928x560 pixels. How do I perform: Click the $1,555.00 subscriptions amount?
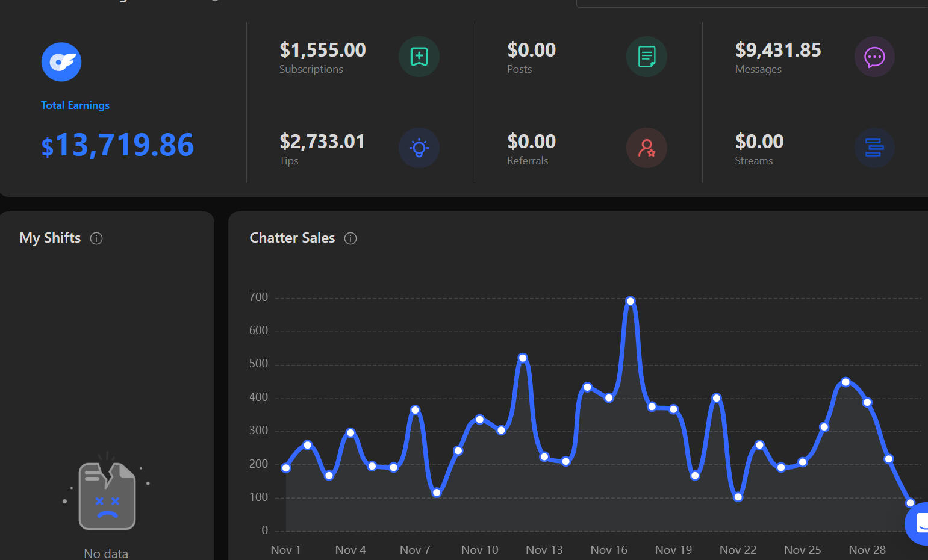tap(323, 50)
